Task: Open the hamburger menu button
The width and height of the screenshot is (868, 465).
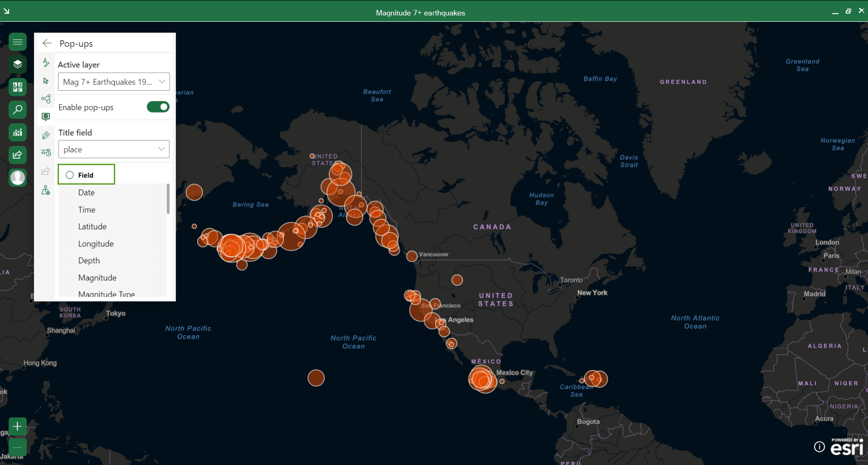Action: pos(18,42)
